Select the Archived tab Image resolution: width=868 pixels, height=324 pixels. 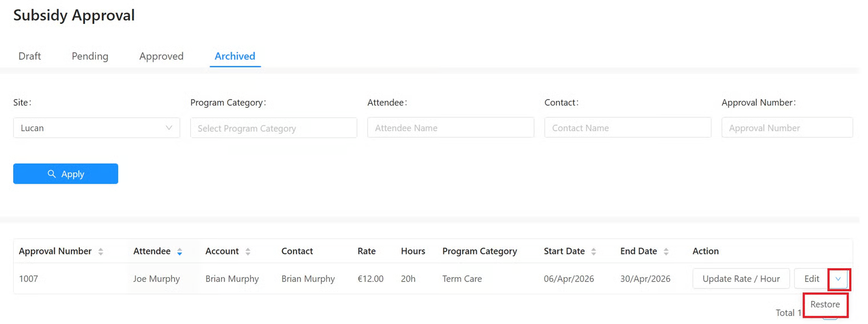pyautogui.click(x=235, y=56)
